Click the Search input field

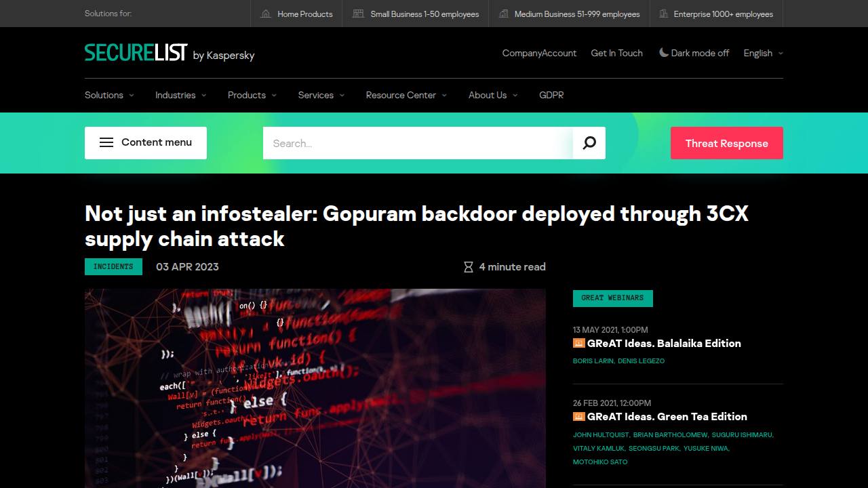pyautogui.click(x=418, y=143)
